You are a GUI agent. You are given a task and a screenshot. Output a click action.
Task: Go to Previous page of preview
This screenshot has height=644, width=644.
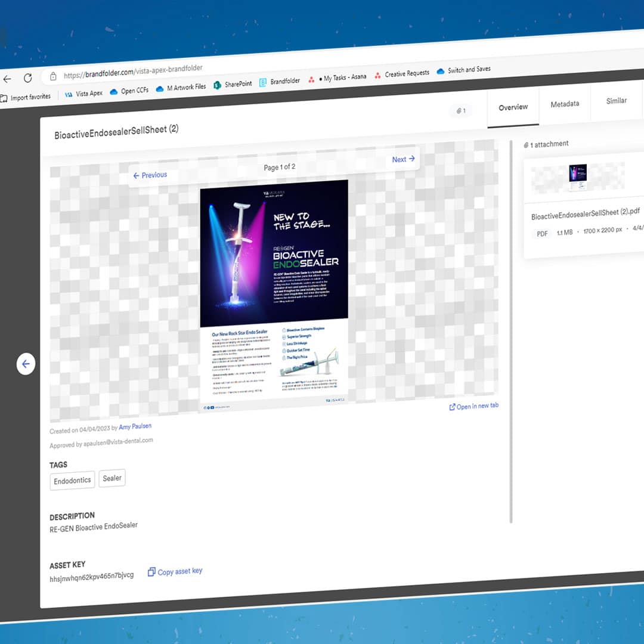[150, 175]
